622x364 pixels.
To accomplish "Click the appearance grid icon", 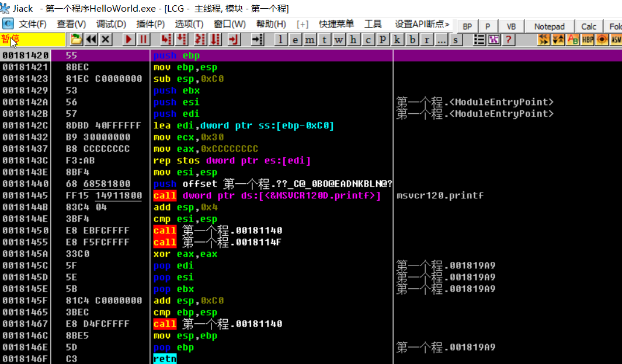I will coord(494,40).
